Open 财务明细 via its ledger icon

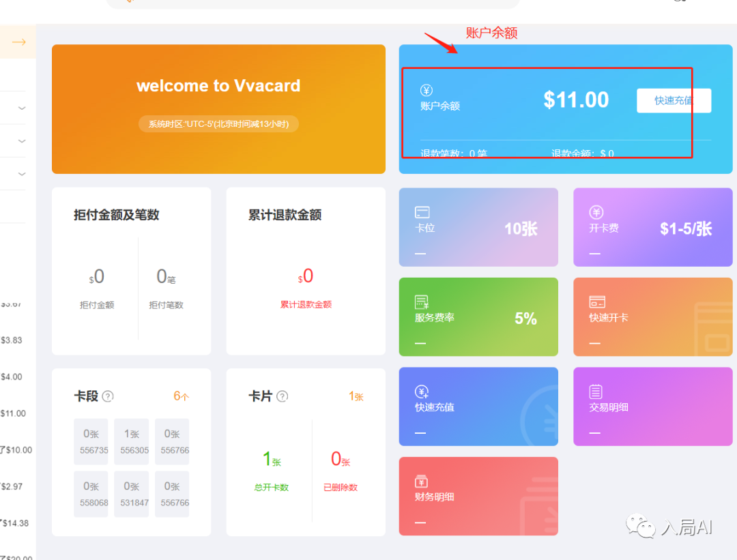click(x=422, y=482)
